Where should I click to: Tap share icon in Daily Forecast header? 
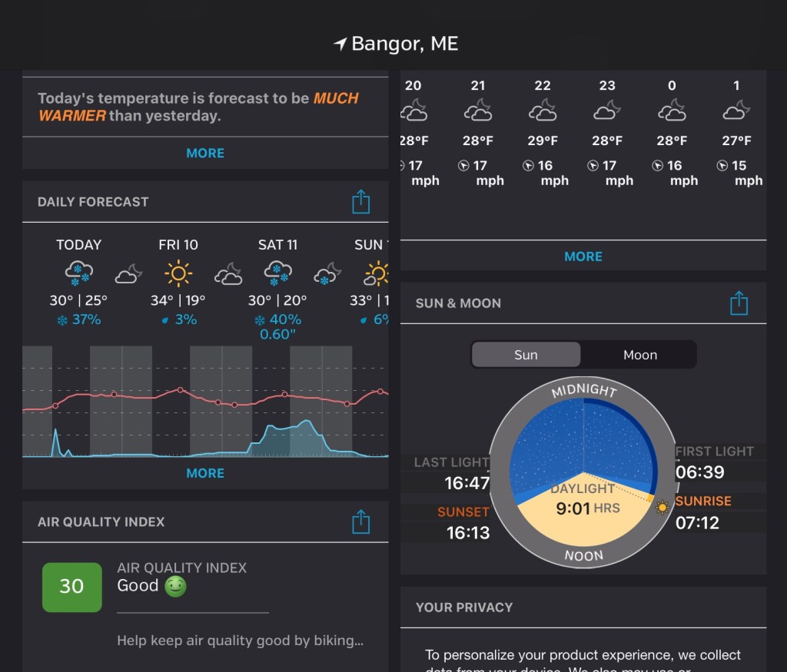tap(360, 202)
